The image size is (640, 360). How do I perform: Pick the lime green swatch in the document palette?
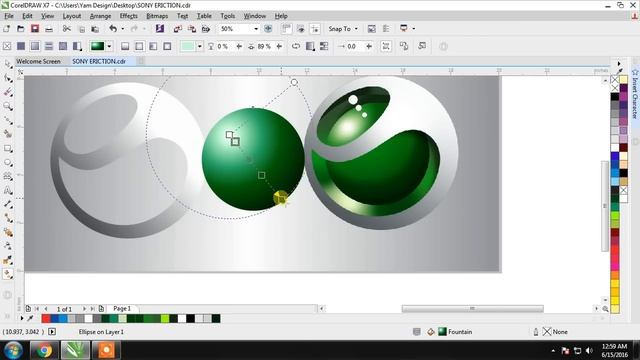pos(165,318)
